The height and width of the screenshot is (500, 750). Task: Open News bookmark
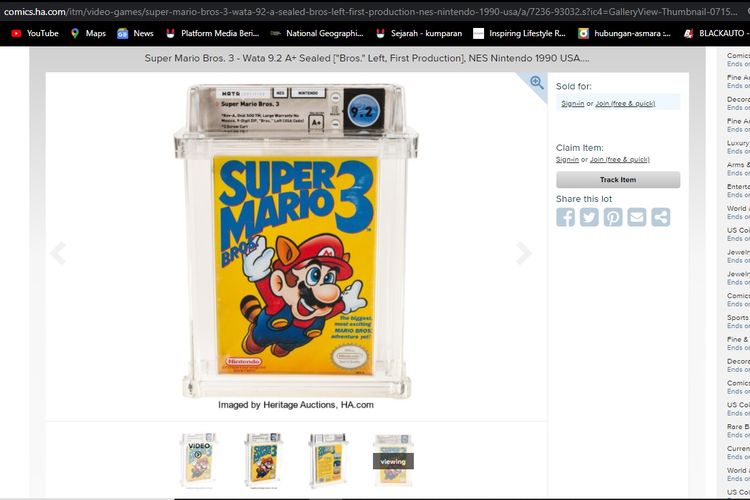coord(135,33)
